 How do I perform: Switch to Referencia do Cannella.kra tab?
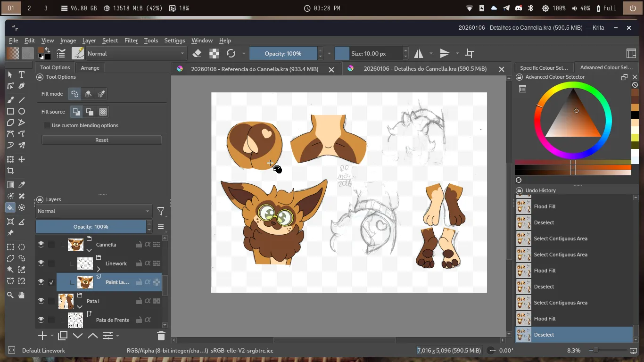pos(255,69)
